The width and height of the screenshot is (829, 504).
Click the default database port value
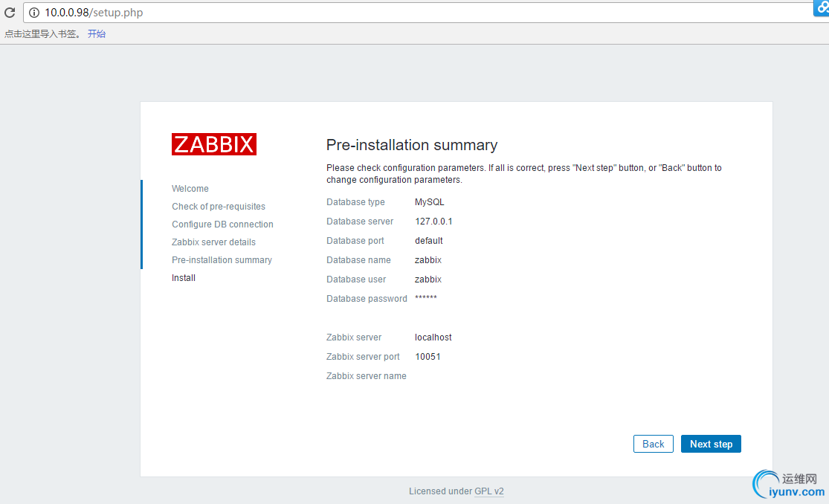(x=429, y=241)
